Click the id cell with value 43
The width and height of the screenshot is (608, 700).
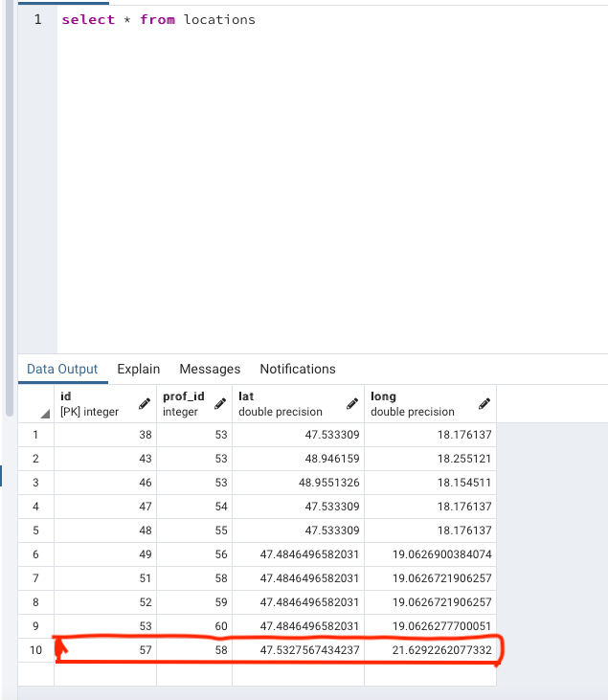coord(105,459)
